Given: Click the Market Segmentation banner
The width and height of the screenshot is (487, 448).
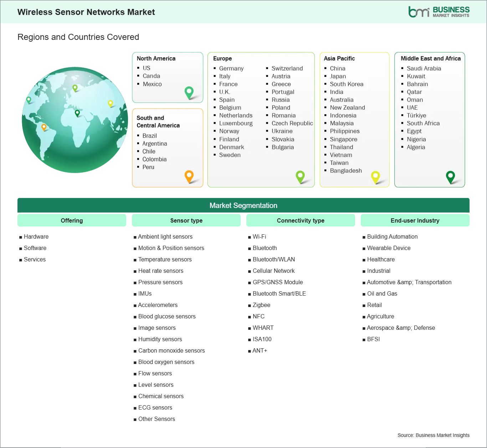Looking at the screenshot, I should [243, 205].
